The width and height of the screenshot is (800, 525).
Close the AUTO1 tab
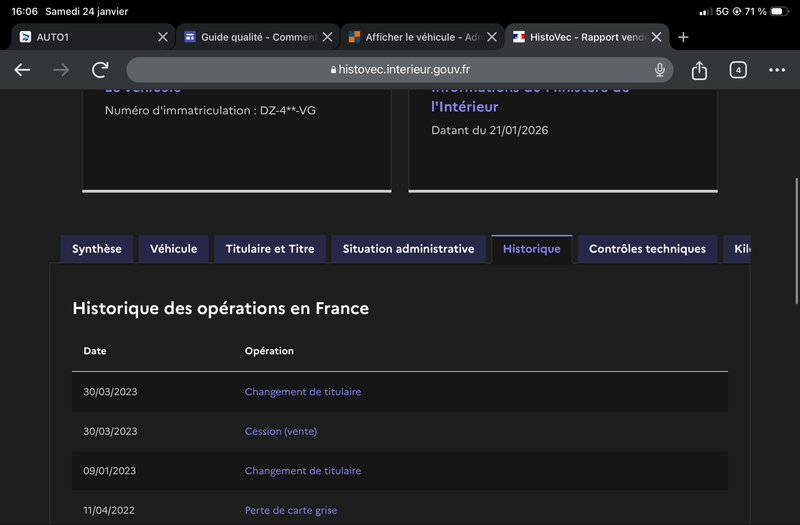[x=163, y=37]
